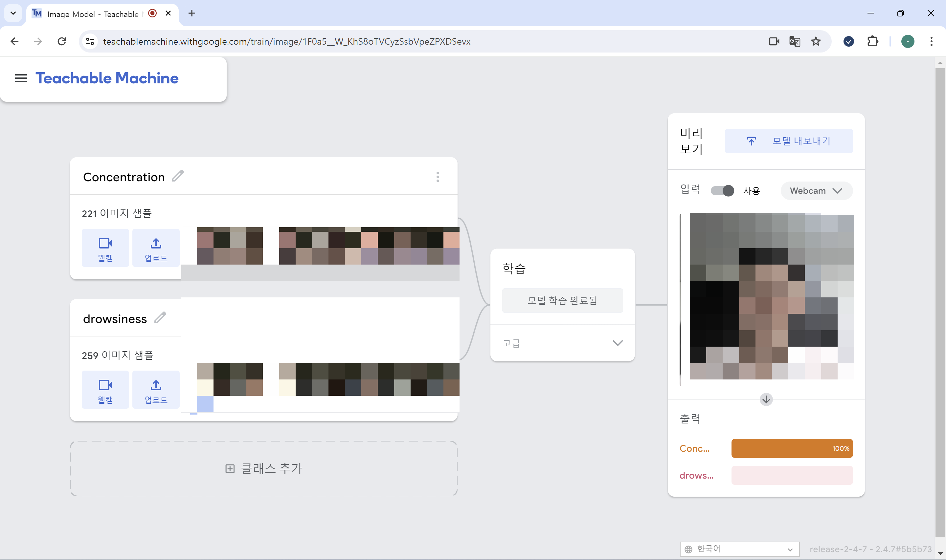Click the 259 이미지 샘플 count

tap(117, 355)
